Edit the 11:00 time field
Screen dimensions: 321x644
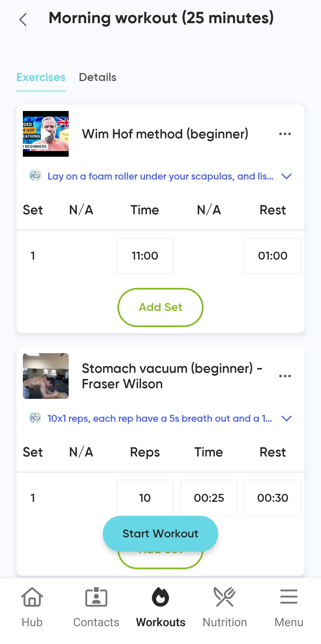(145, 256)
